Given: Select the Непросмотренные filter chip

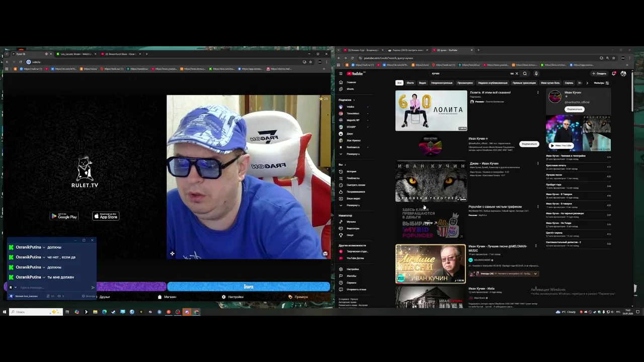Looking at the screenshot, I should coord(442,83).
